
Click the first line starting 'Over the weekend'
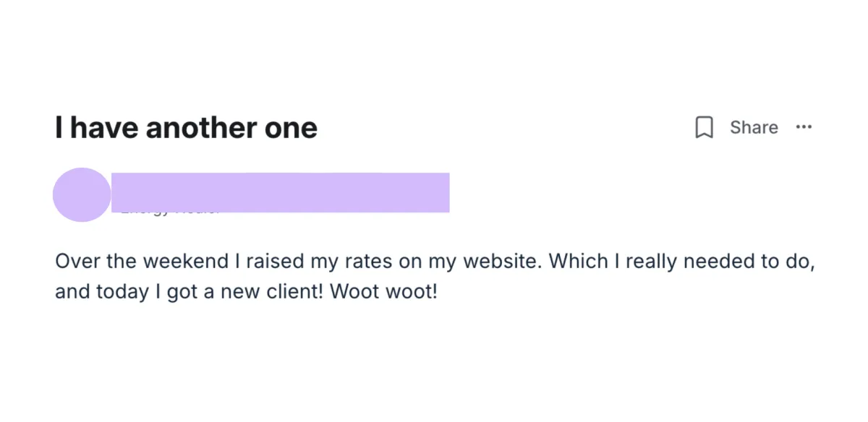[435, 262]
